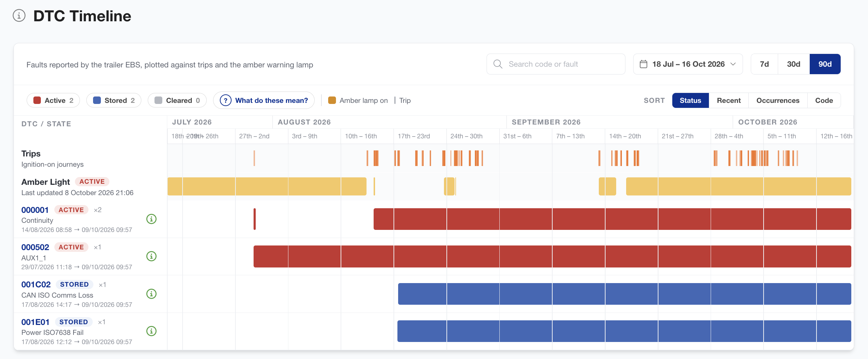Click the ACTIVE badge beside Amber Light

pos(92,182)
